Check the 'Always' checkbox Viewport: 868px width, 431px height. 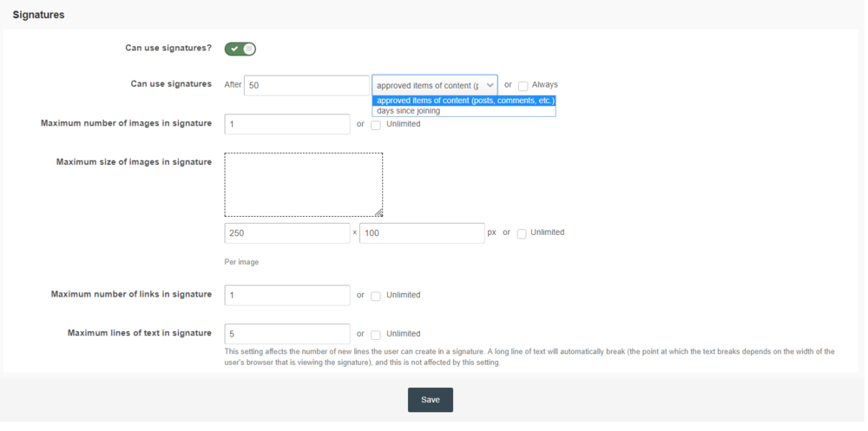[523, 86]
